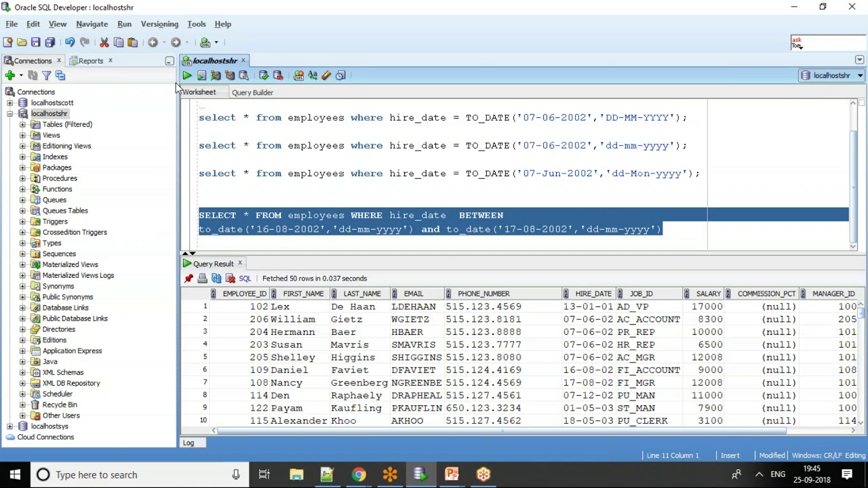868x488 pixels.
Task: Run the statement with green play icon
Action: pos(187,76)
